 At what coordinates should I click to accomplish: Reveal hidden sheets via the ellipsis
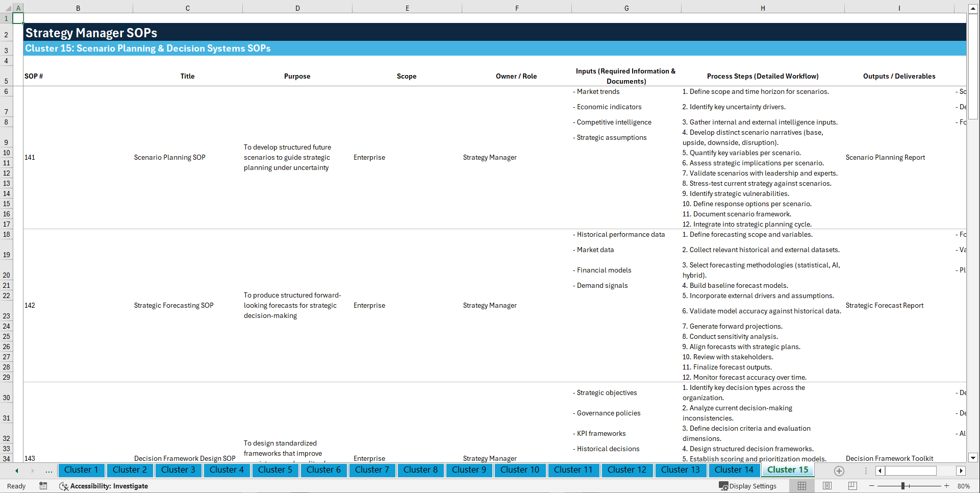48,471
